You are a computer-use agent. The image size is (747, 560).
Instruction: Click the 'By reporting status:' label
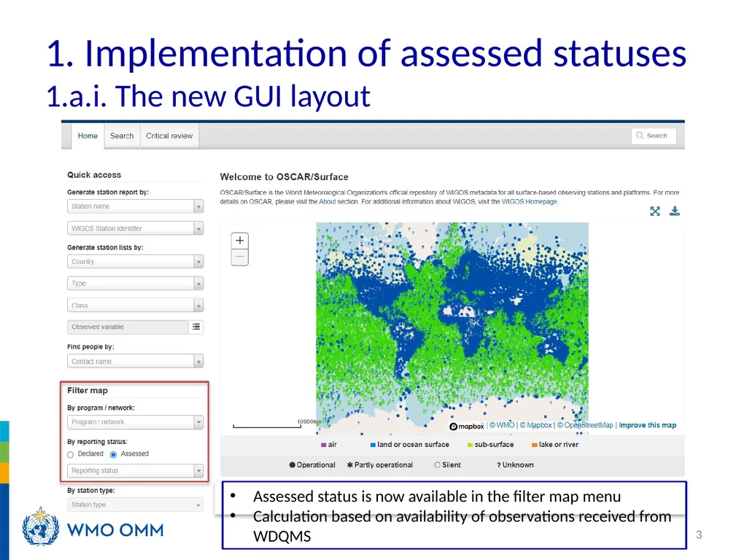pyautogui.click(x=97, y=442)
